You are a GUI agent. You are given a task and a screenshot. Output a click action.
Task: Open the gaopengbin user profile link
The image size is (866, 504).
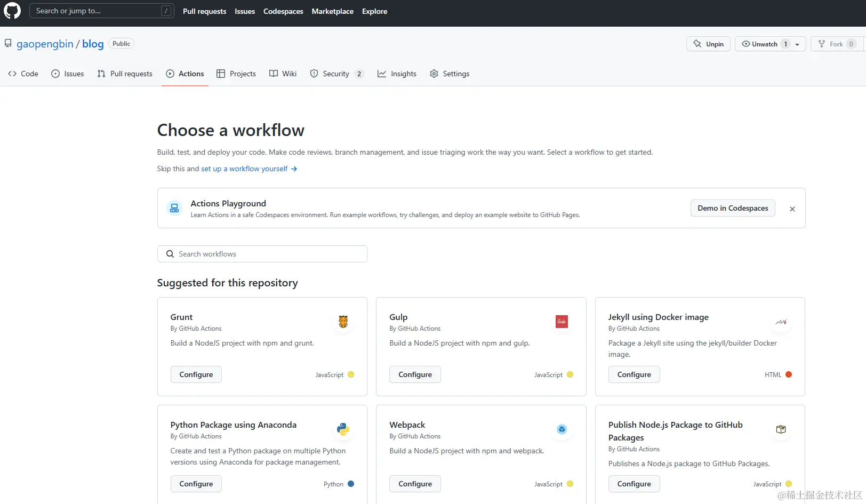[x=45, y=44]
